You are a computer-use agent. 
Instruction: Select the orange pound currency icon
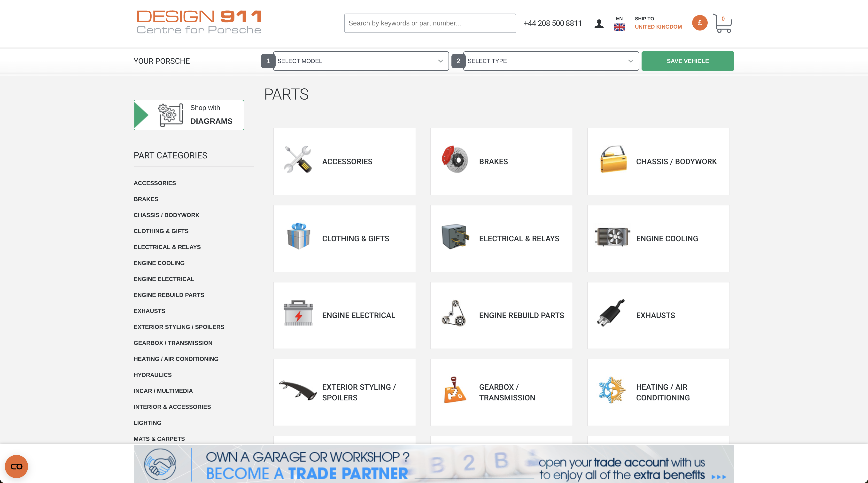699,23
